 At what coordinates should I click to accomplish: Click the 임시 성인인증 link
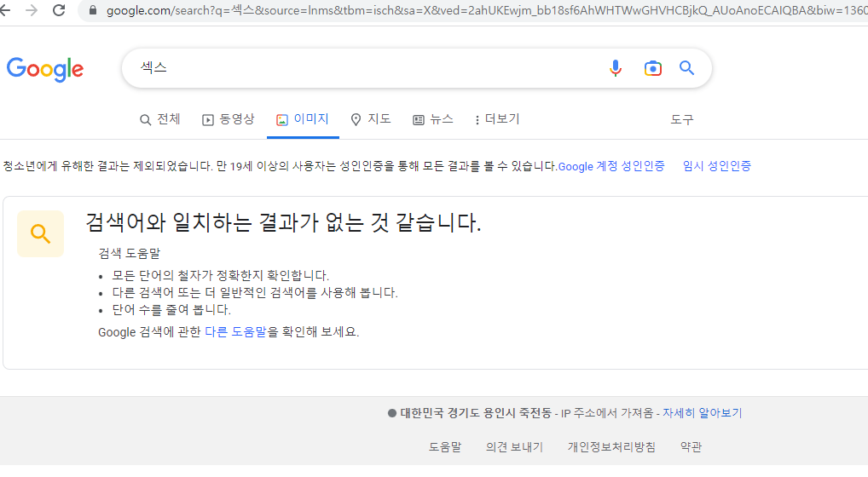pyautogui.click(x=716, y=166)
